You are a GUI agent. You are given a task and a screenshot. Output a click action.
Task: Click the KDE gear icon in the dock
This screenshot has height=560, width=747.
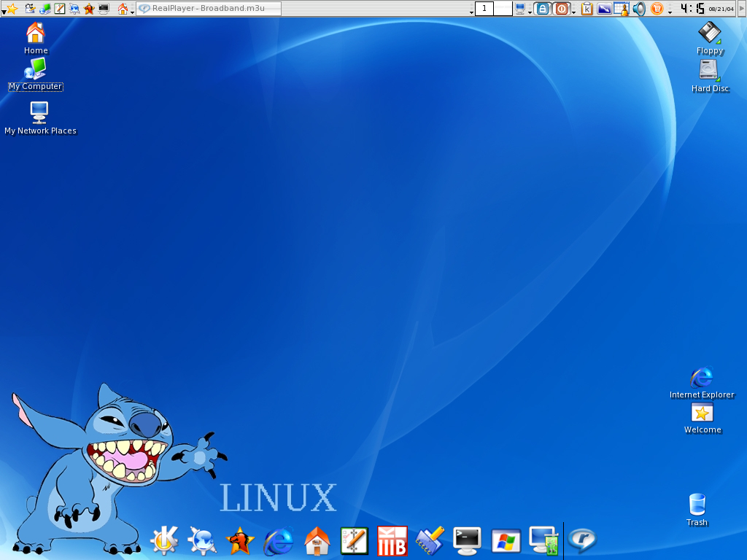pyautogui.click(x=164, y=540)
